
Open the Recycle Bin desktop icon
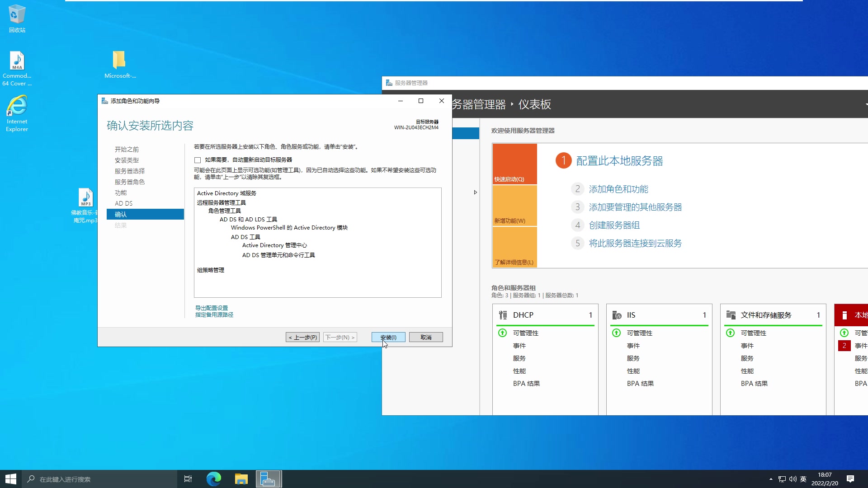coord(17,18)
